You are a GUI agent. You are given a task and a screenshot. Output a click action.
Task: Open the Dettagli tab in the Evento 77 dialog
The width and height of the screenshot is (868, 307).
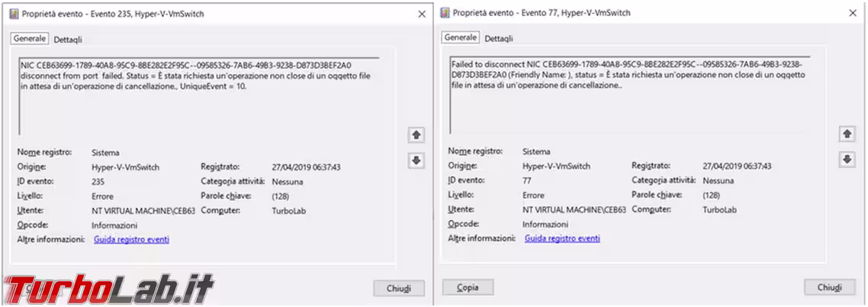pos(499,38)
